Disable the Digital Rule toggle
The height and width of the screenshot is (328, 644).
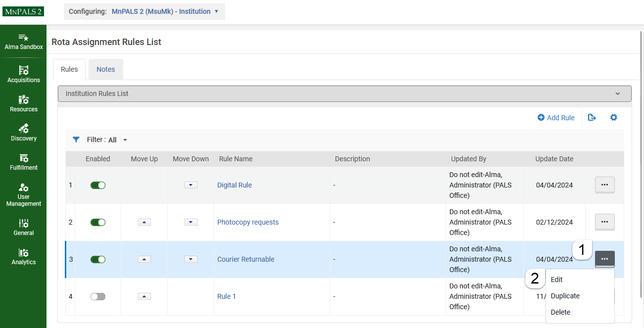pyautogui.click(x=98, y=185)
